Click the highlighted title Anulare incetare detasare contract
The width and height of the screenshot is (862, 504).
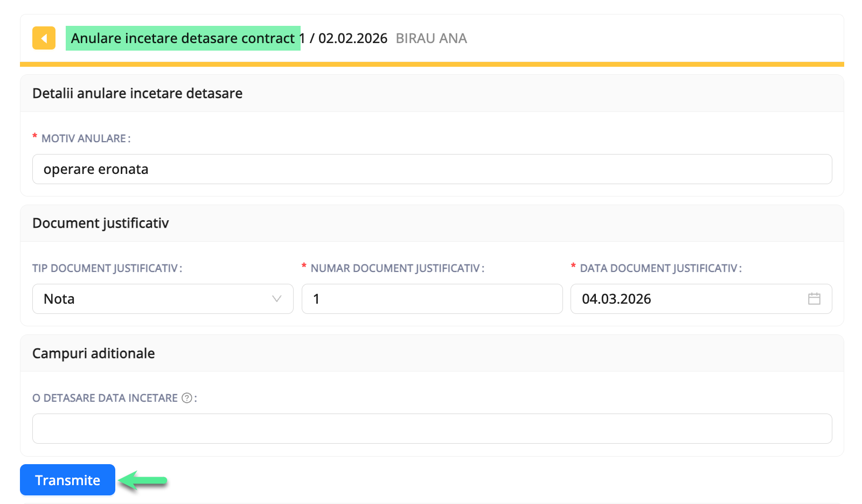tap(183, 38)
